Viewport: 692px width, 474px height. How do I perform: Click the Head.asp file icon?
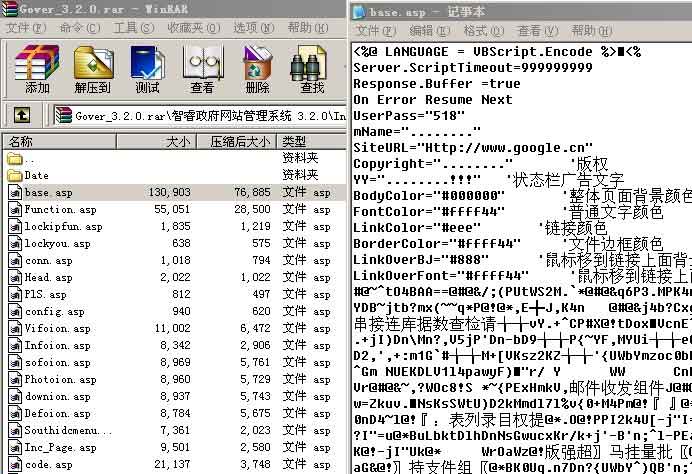[x=15, y=277]
